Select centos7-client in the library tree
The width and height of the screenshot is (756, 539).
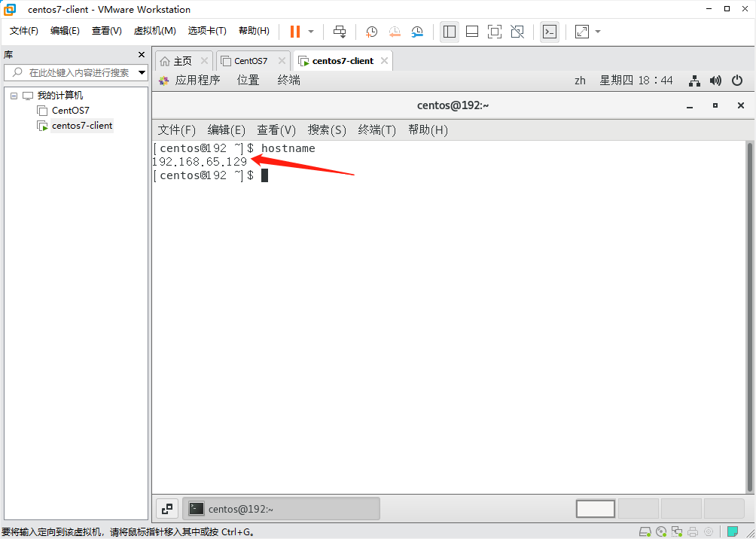(x=82, y=126)
